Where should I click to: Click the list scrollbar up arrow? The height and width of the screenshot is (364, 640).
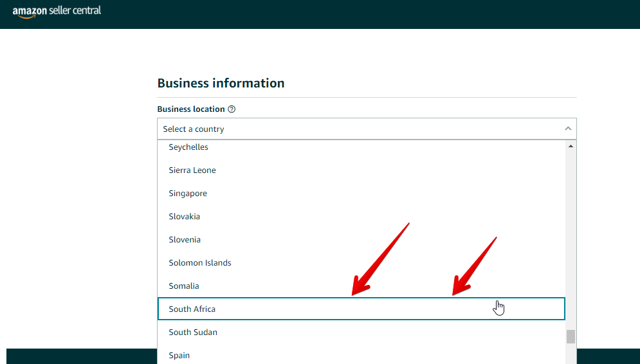coord(571,146)
